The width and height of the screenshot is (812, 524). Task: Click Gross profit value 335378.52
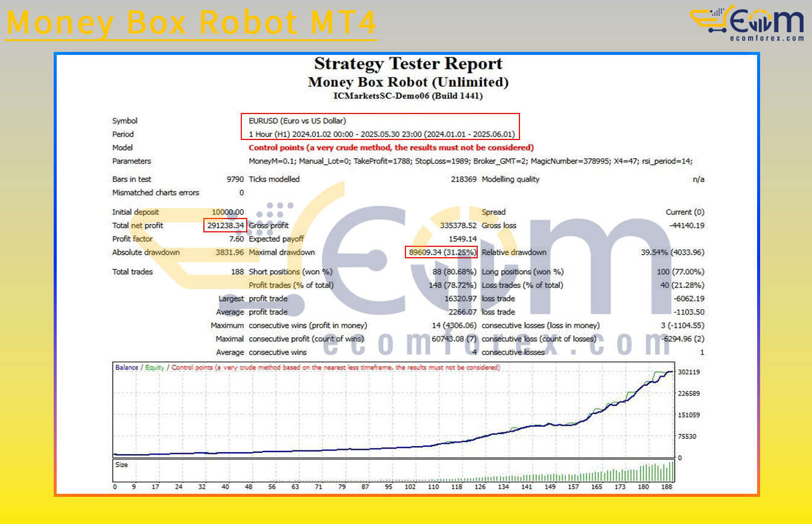click(458, 225)
